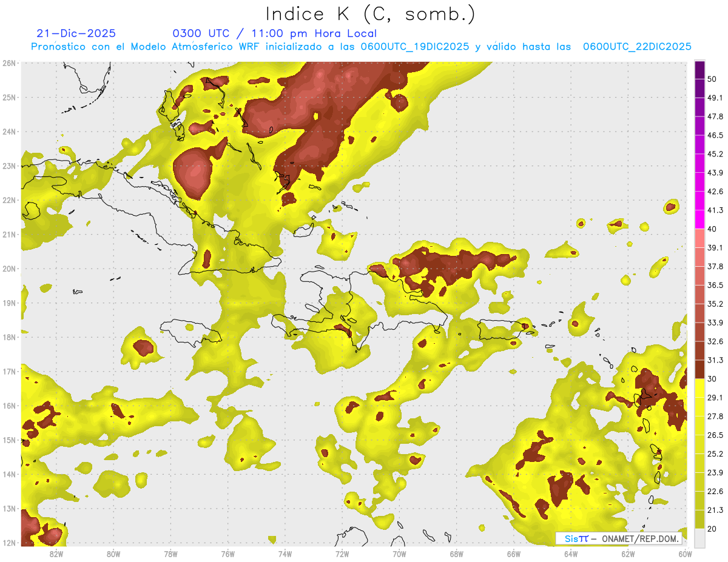Click the '19N' latitude label
728x562 pixels.
tap(9, 303)
